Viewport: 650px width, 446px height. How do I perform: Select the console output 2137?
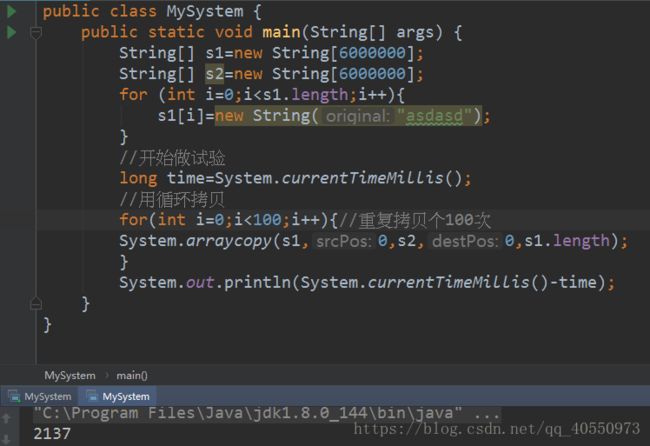(52, 434)
